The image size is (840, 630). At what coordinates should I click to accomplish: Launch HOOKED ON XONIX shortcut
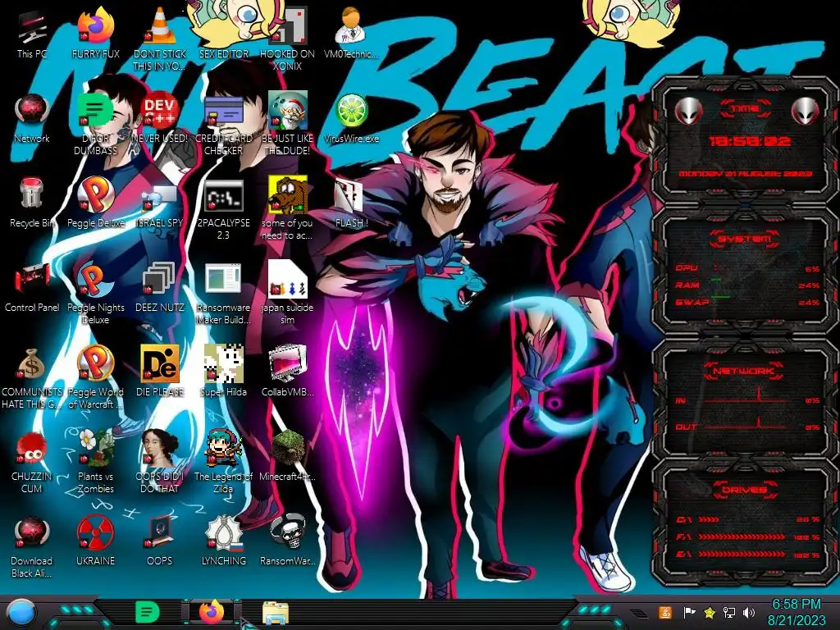(288, 36)
